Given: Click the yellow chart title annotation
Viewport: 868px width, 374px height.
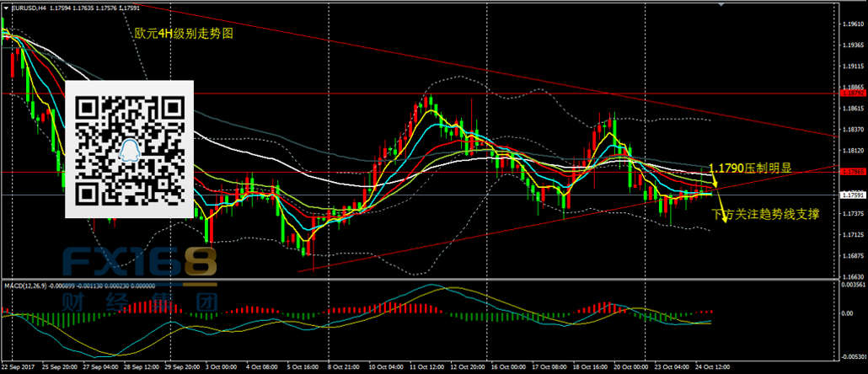Looking at the screenshot, I should (183, 35).
